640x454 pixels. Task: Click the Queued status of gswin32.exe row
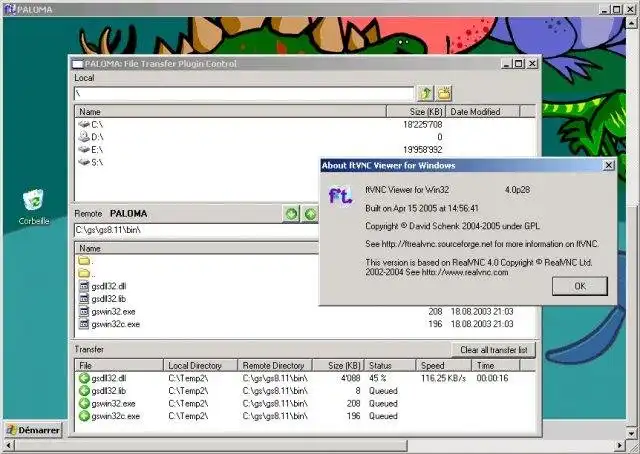click(383, 403)
